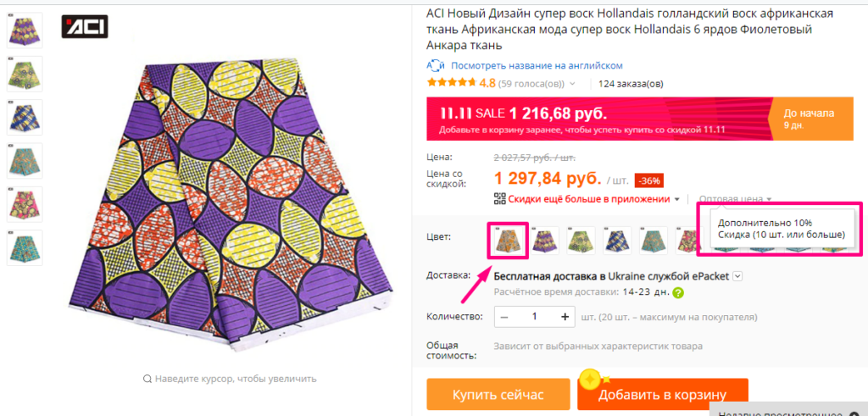Choose the dark blue fabric color option

tap(616, 241)
